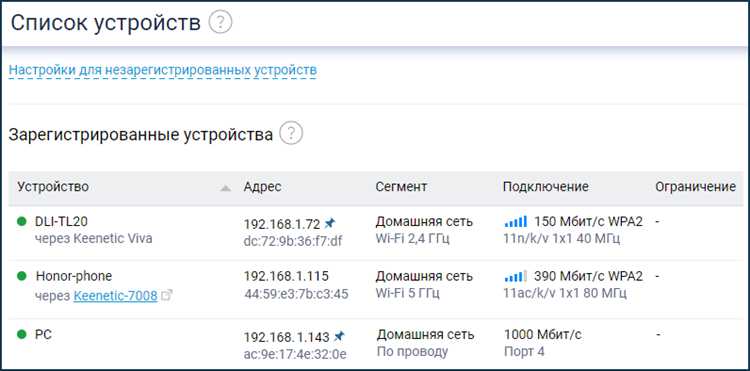The height and width of the screenshot is (371, 750).
Task: Click Список устройств page heading
Action: point(105,23)
